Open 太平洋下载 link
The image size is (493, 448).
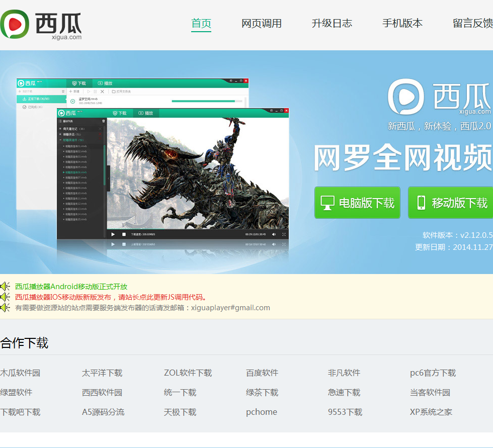click(102, 373)
